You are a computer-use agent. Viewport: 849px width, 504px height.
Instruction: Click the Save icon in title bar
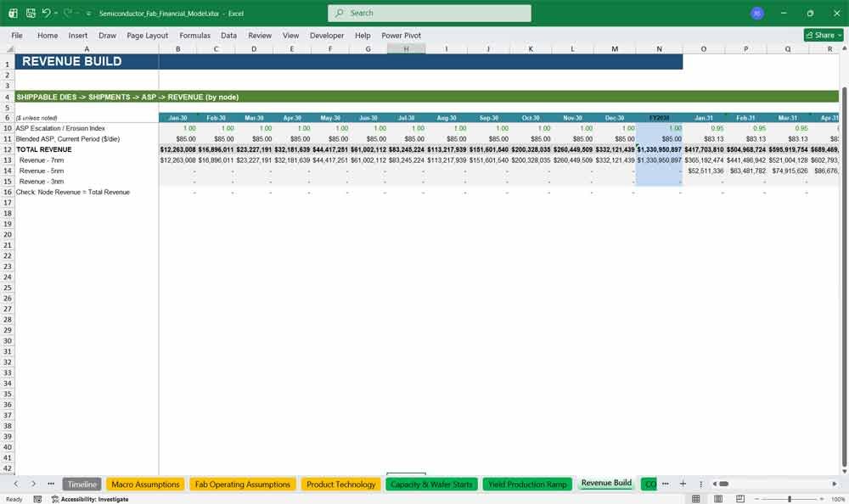pos(31,13)
